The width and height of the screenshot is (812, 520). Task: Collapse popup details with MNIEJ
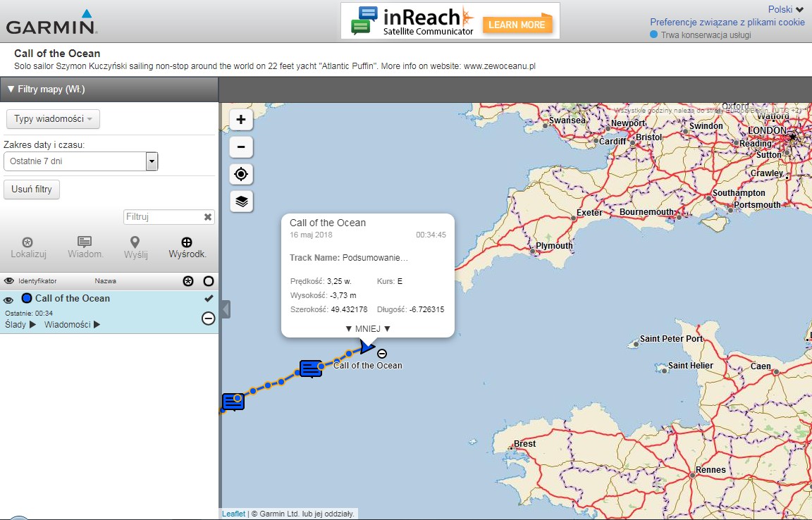(x=368, y=329)
